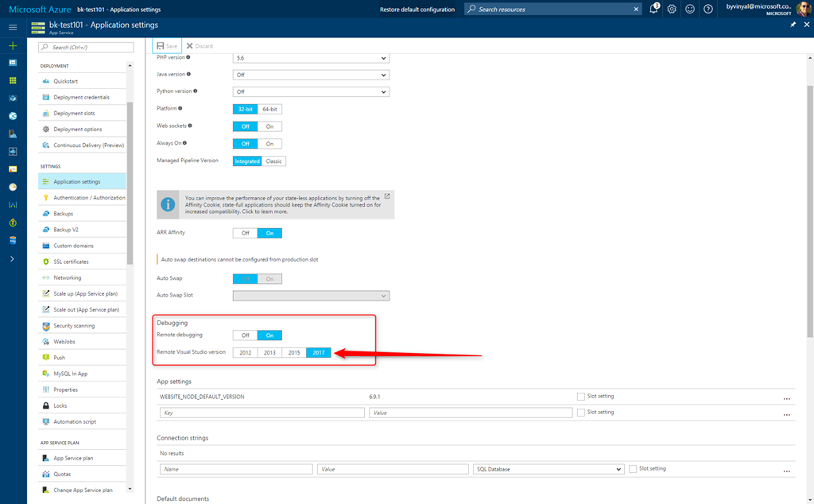The width and height of the screenshot is (814, 504).
Task: Click the Save disk icon
Action: click(161, 45)
